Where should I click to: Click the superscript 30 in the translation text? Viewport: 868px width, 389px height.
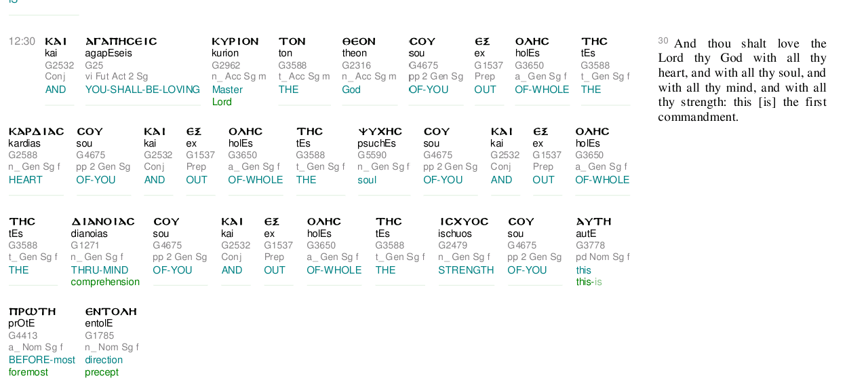663,41
